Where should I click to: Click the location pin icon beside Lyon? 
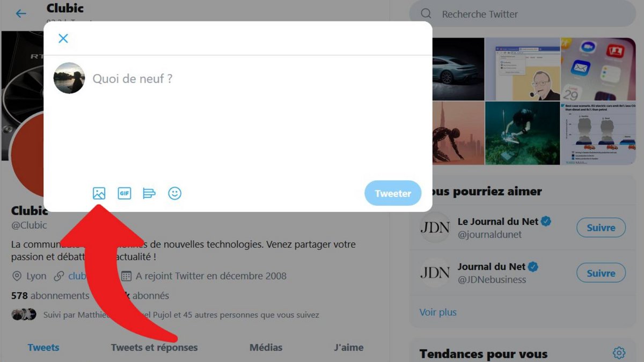coord(17,276)
